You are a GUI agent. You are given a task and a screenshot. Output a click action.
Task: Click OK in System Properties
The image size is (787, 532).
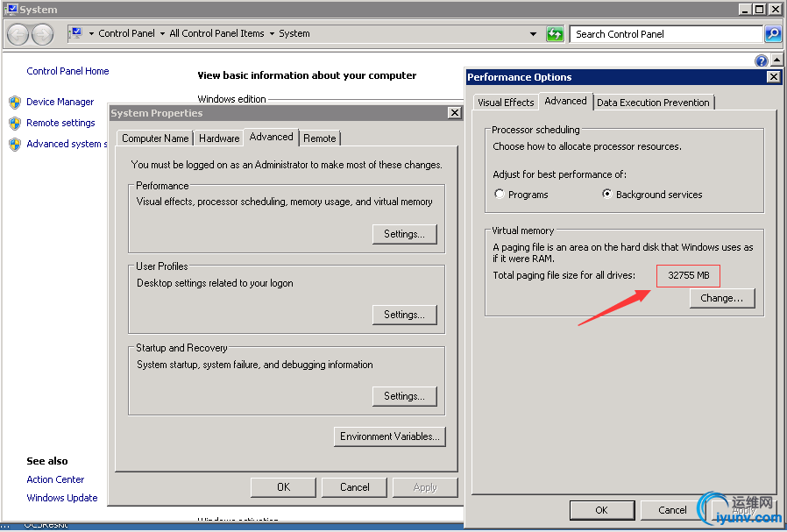[x=284, y=487]
